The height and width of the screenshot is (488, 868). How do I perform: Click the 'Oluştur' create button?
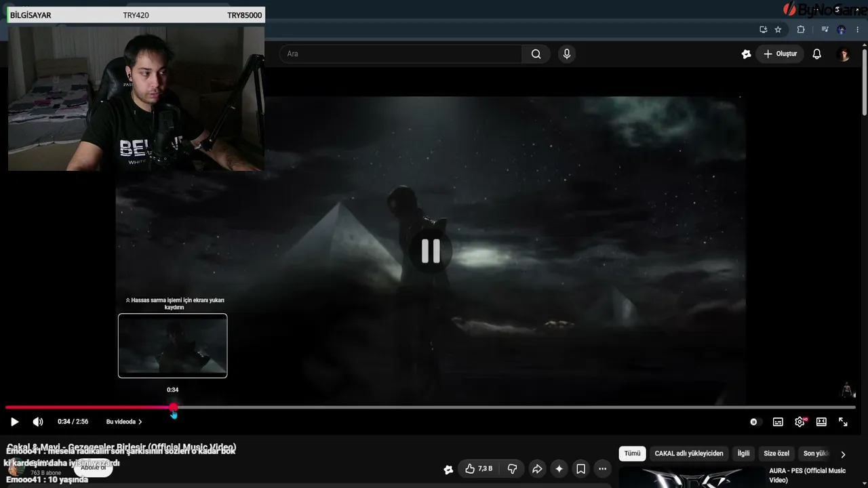tap(780, 54)
